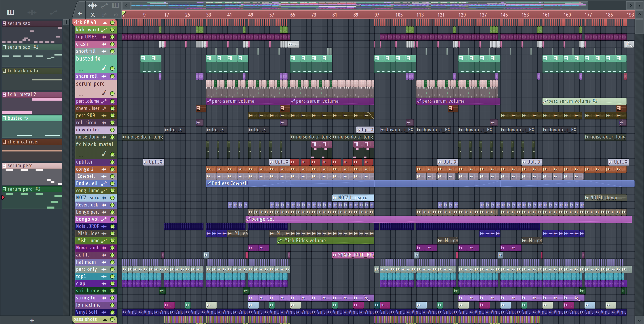The height and width of the screenshot is (324, 644).
Task: Click the waveform icon on Vinyl Soft track
Action: tap(104, 312)
